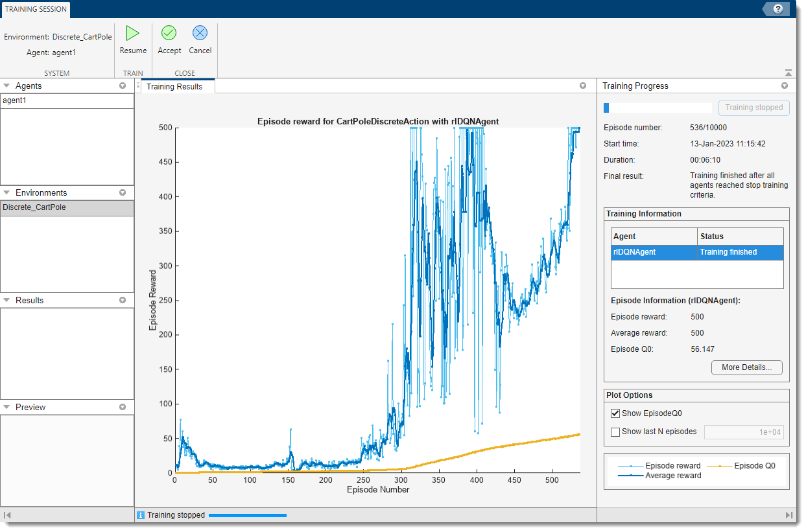Click the Training stopped button
This screenshot has width=806, height=532.
click(753, 108)
